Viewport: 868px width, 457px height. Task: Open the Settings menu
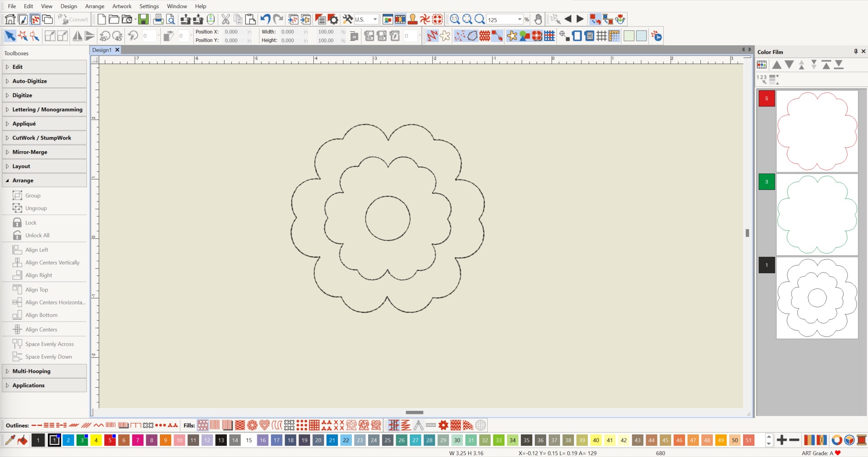pos(149,6)
